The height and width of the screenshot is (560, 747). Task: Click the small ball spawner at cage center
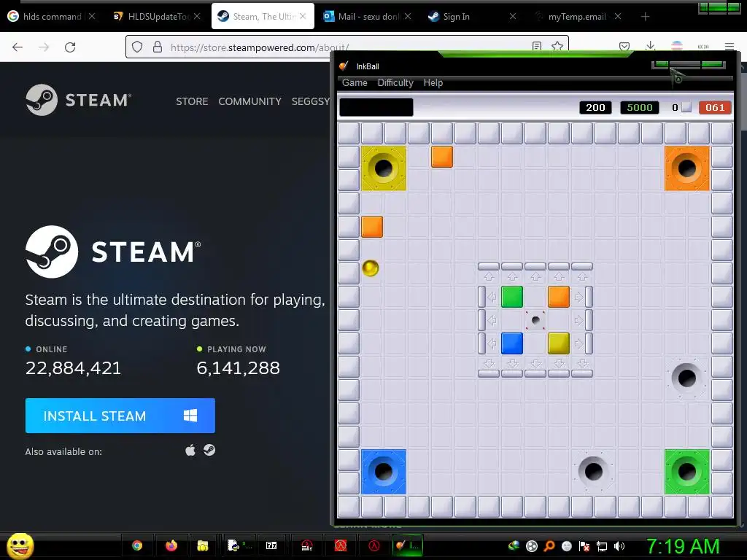535,320
